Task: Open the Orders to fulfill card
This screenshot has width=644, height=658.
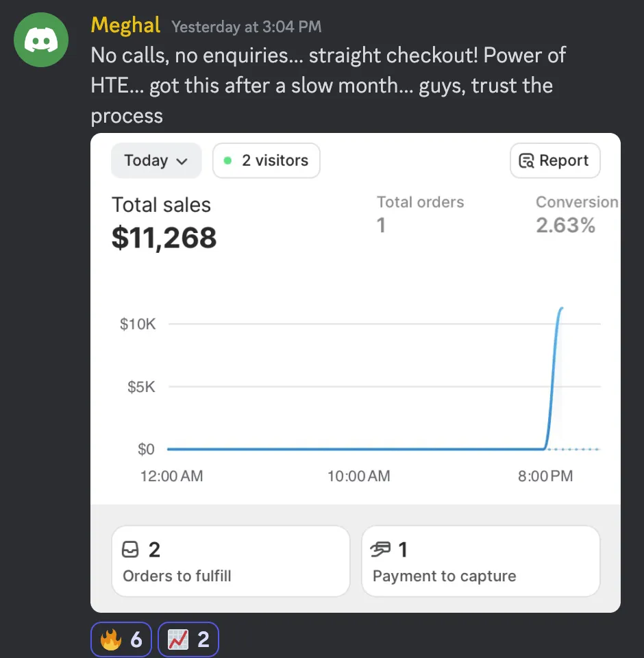Action: point(231,561)
